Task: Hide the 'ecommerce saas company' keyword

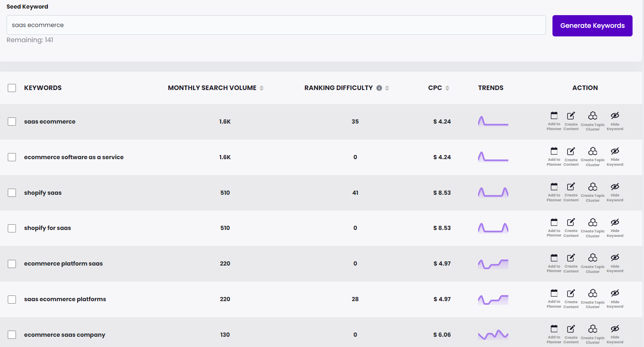Action: click(615, 334)
